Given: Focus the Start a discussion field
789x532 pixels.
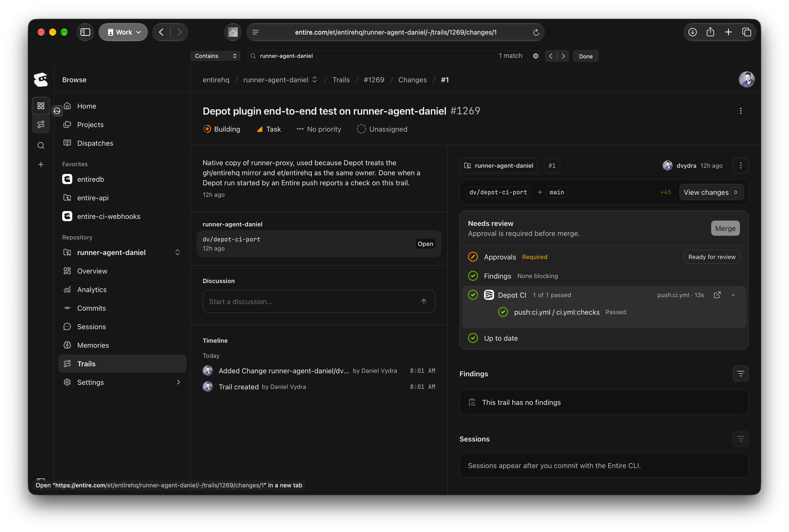Looking at the screenshot, I should click(319, 301).
